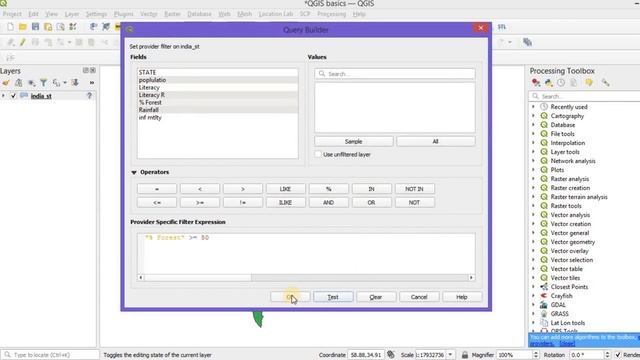Open the style manager icon in toolbar

(x=73, y=27)
